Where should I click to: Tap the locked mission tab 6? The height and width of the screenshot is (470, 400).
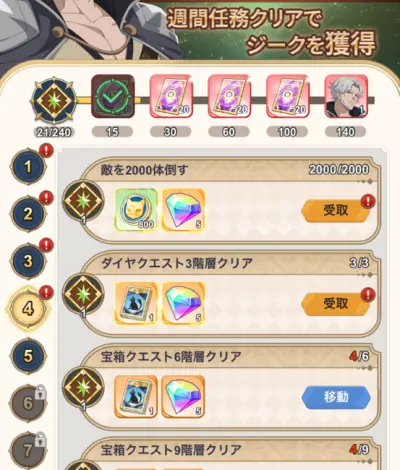coord(28,403)
